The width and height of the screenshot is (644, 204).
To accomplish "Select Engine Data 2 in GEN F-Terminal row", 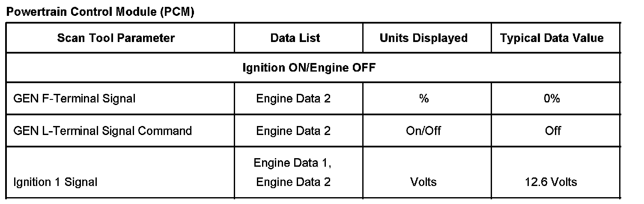I will coord(293,99).
